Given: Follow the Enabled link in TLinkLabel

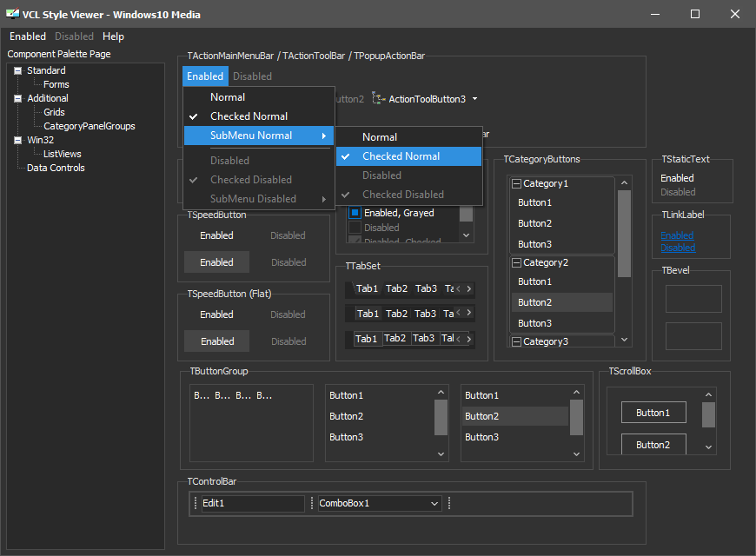Looking at the screenshot, I should click(677, 235).
